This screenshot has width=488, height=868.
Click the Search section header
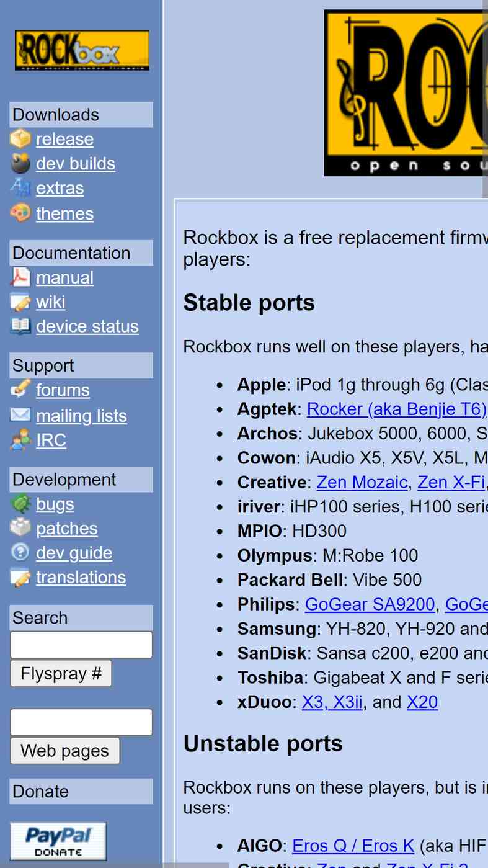click(81, 618)
